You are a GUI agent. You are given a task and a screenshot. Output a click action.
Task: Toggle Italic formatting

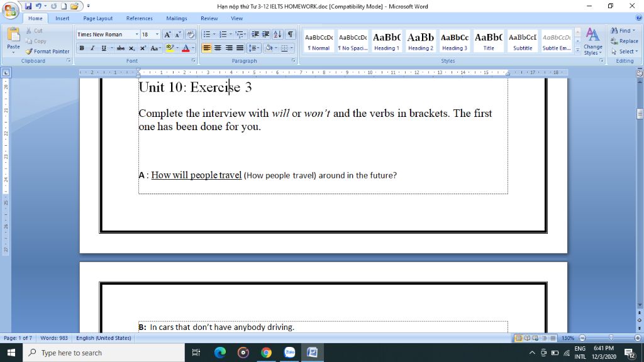pos(92,48)
